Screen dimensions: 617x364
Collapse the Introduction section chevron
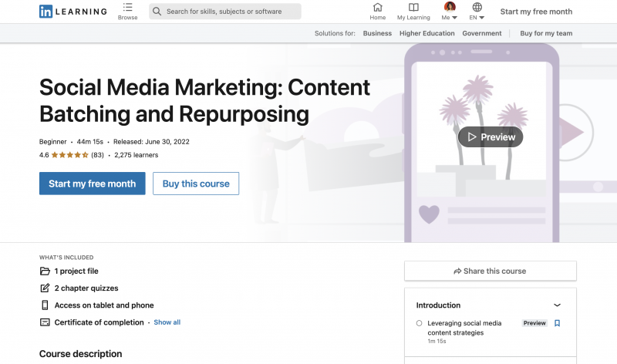[557, 305]
